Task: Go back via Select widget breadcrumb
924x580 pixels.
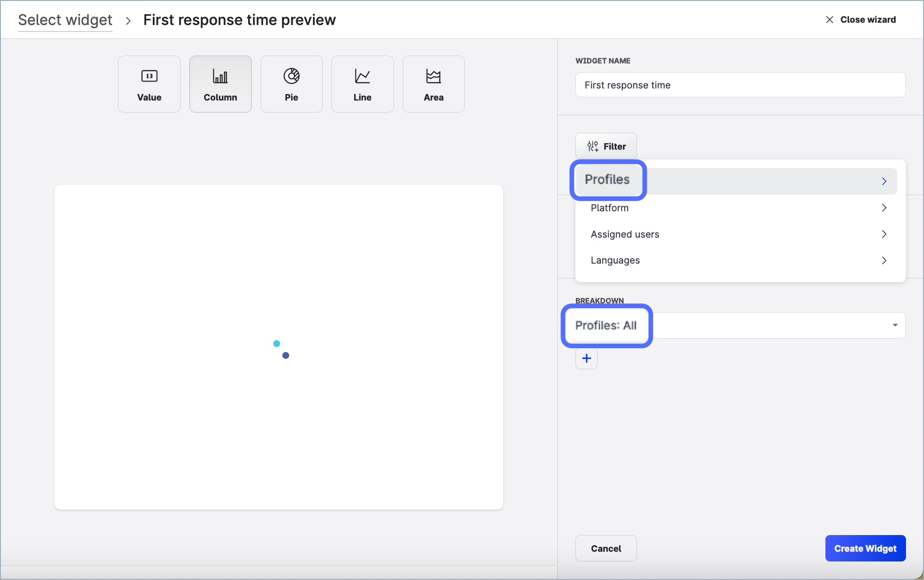Action: (x=65, y=20)
